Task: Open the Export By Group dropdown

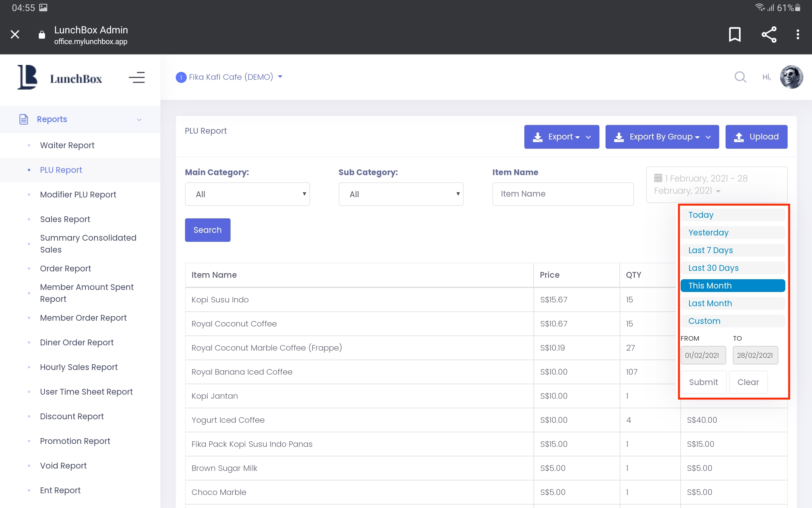Action: 662,137
